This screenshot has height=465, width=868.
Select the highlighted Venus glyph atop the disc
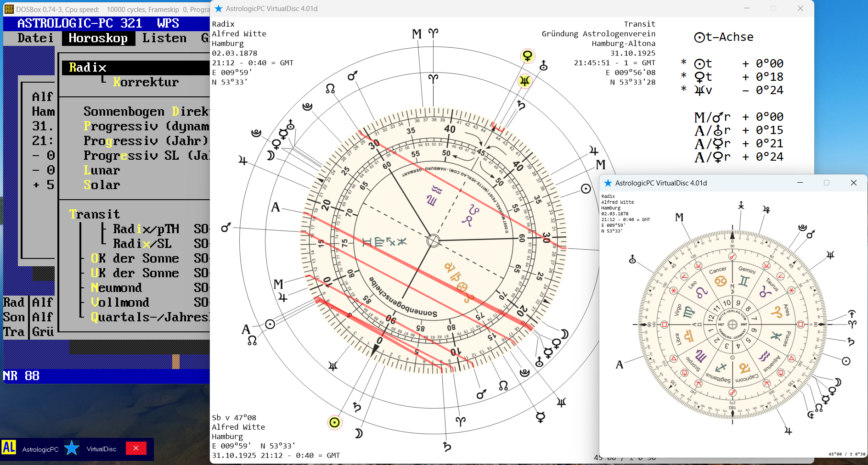[x=528, y=56]
